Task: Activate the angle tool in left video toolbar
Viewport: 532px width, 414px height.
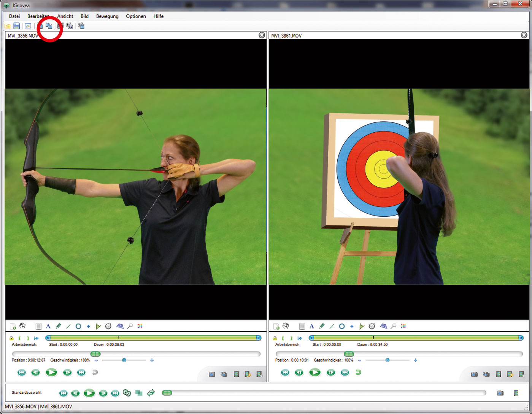Action: [98, 326]
